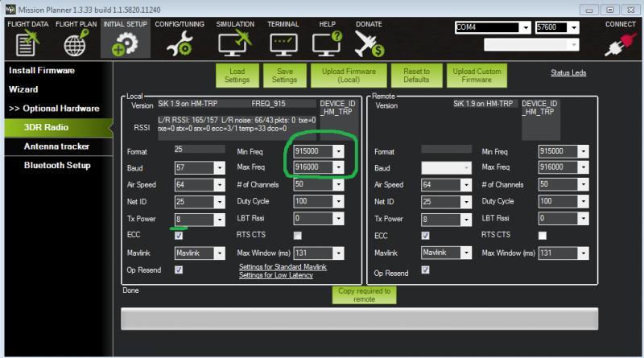Open the Simulation monitor icon
Image resolution: width=644 pixels, height=358 pixels.
(x=234, y=43)
